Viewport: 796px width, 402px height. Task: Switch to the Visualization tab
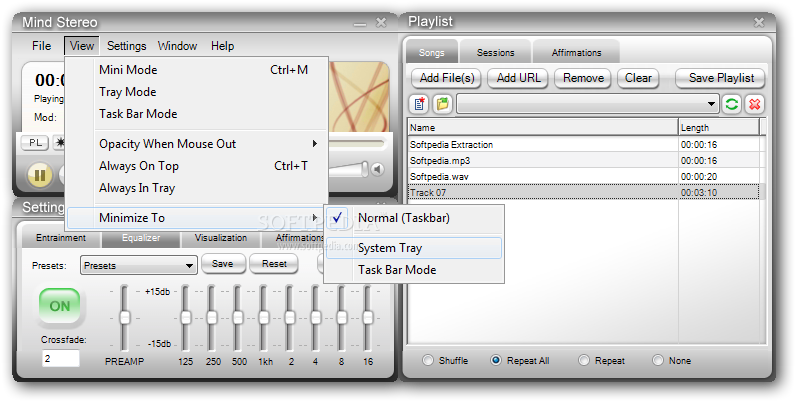(221, 238)
